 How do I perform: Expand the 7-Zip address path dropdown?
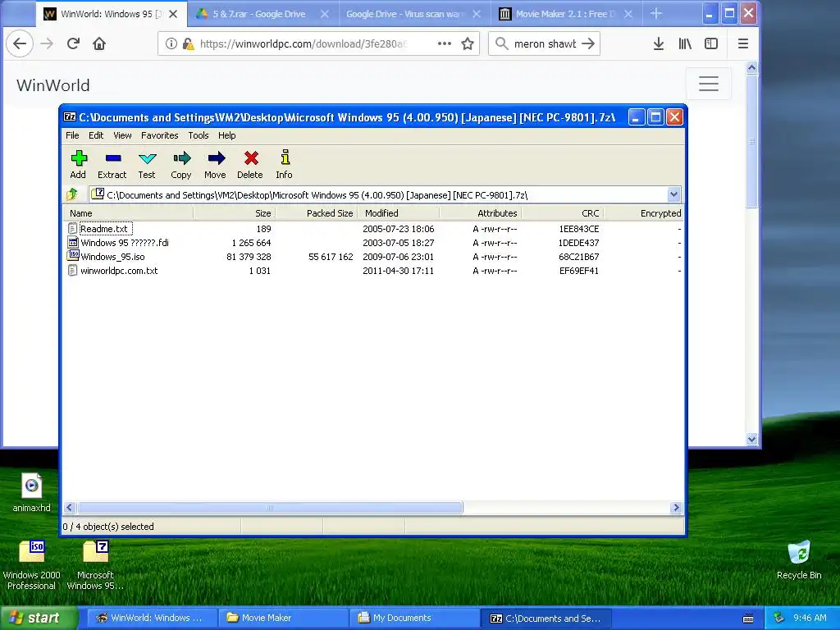click(x=674, y=194)
